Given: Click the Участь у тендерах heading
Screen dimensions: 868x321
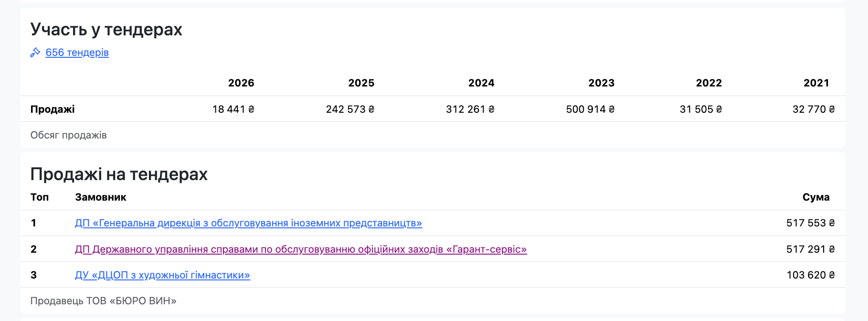Looking at the screenshot, I should click(106, 30).
